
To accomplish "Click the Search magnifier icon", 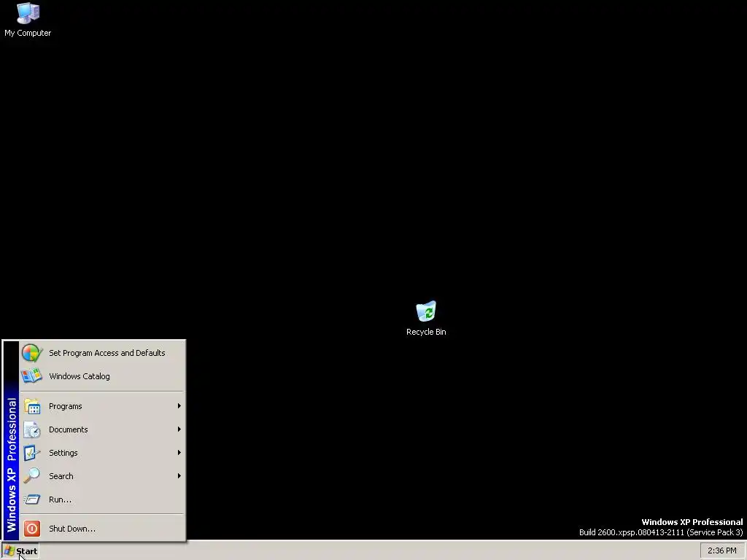I will [32, 475].
